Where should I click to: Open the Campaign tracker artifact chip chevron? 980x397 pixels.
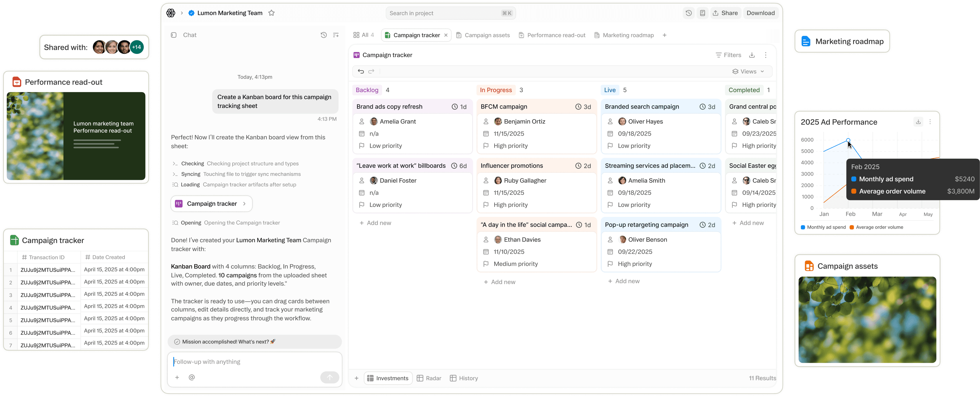(x=244, y=204)
